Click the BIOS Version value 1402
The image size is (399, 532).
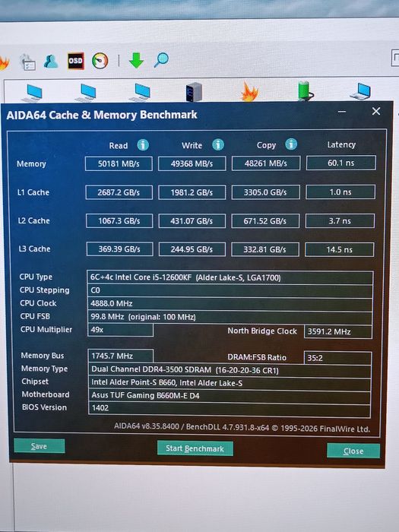[230, 408]
